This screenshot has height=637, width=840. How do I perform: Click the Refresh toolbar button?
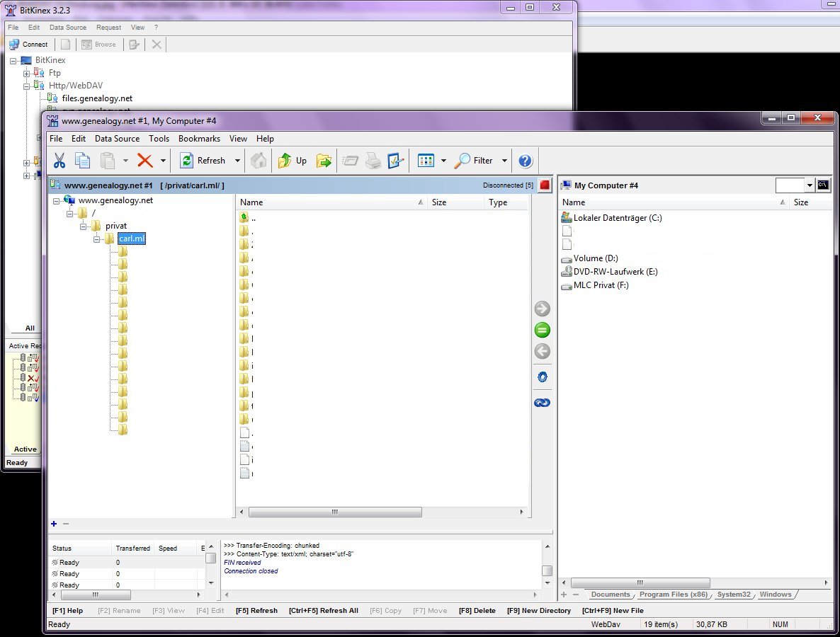coord(203,160)
